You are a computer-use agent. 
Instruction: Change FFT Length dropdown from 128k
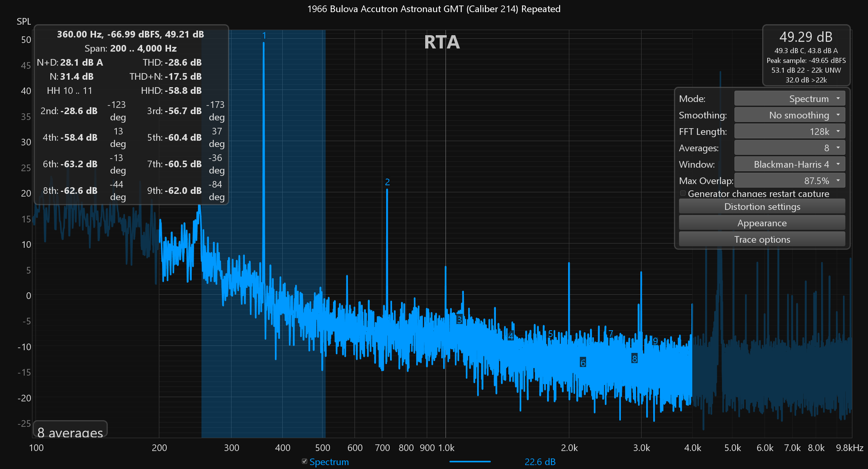[x=790, y=131]
